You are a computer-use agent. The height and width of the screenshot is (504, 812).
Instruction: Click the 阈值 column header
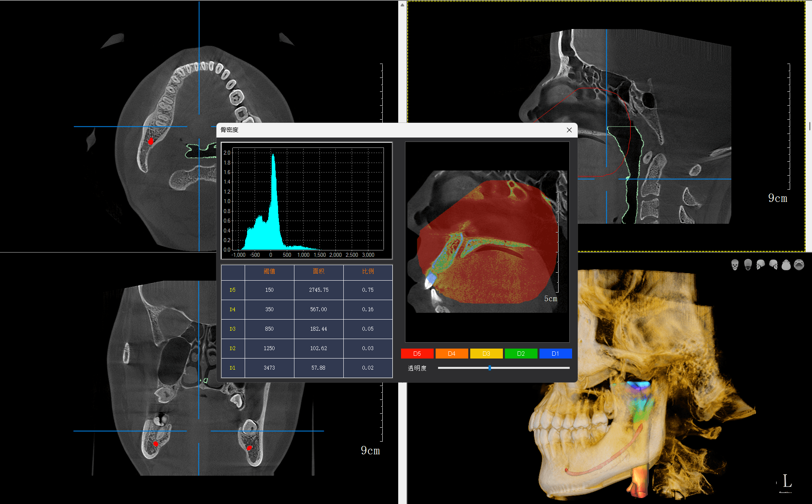point(269,271)
